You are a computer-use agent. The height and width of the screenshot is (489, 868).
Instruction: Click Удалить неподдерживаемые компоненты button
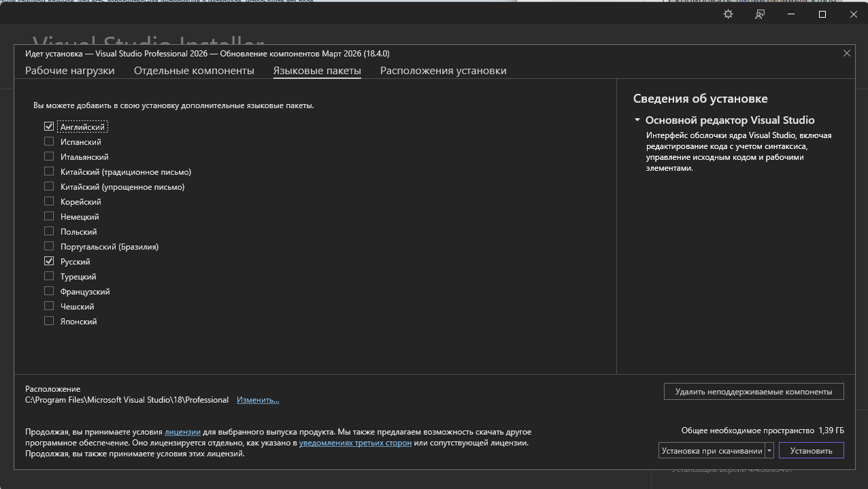754,392
